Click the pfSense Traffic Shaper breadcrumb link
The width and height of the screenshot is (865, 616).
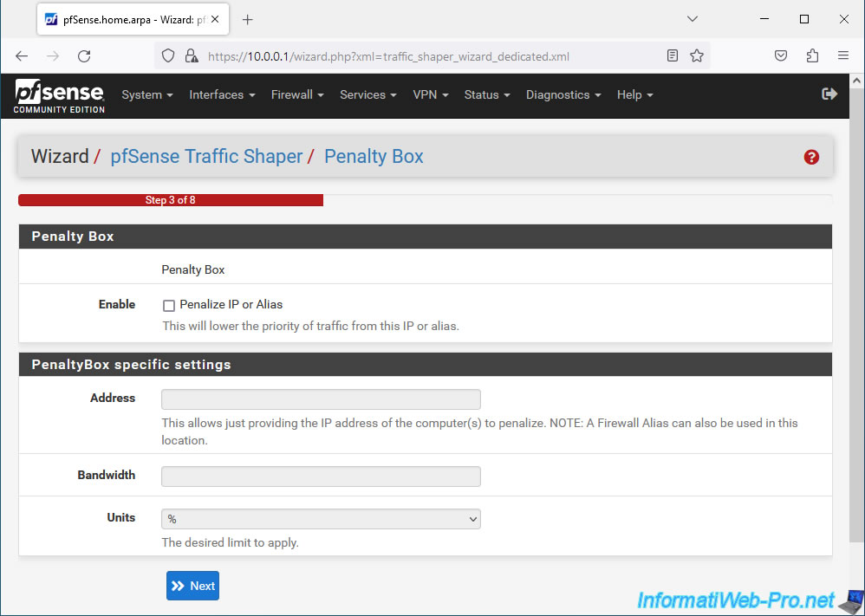(206, 157)
